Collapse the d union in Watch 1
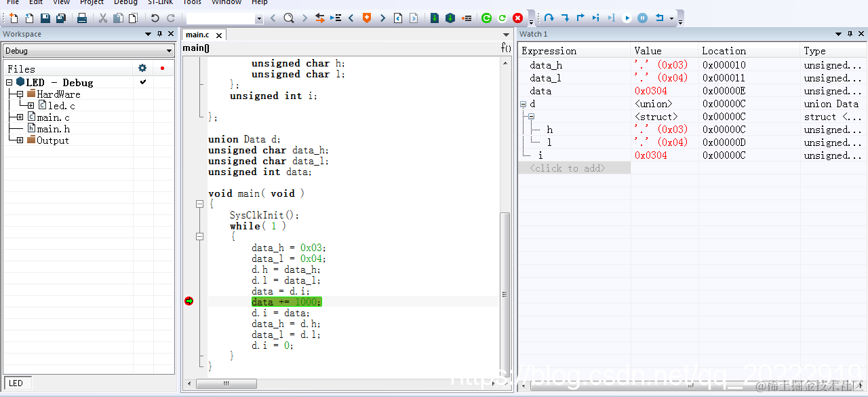The image size is (868, 397). point(523,104)
